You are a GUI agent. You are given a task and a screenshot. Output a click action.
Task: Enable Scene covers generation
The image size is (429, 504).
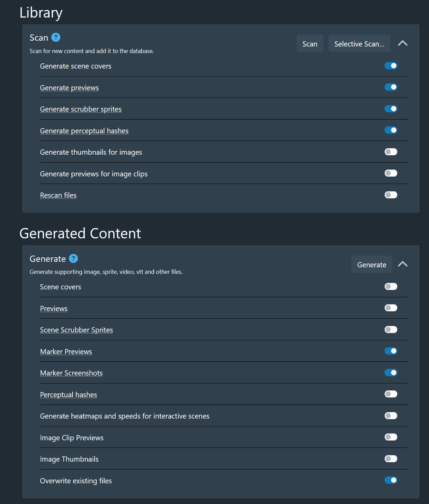pyautogui.click(x=391, y=287)
